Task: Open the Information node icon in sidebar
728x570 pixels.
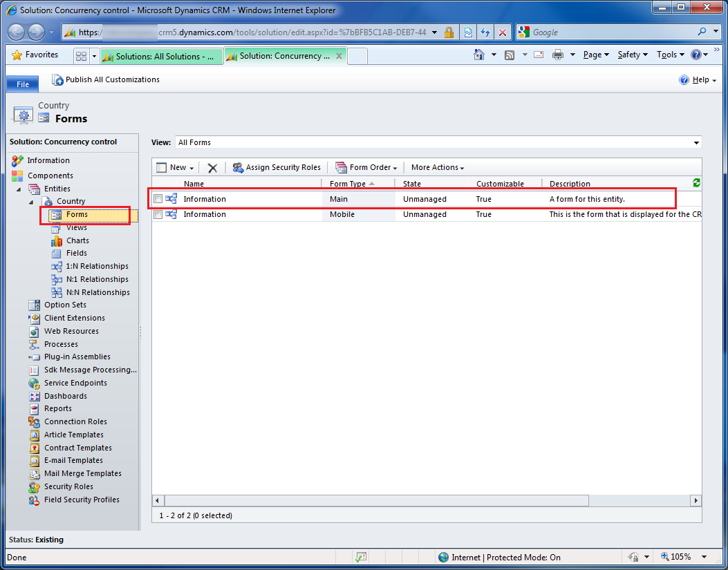Action: (18, 160)
